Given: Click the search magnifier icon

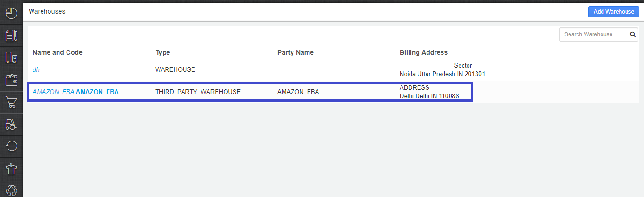Looking at the screenshot, I should (x=632, y=34).
